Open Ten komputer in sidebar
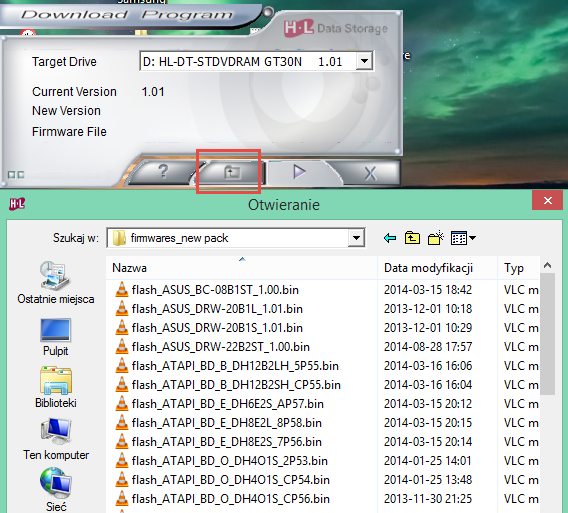 coord(56,439)
